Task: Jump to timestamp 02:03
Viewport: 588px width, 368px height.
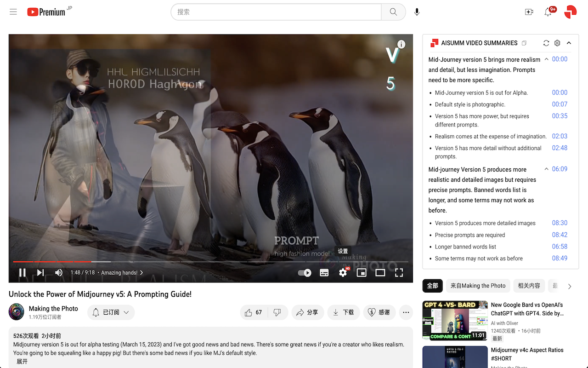Action: click(560, 136)
